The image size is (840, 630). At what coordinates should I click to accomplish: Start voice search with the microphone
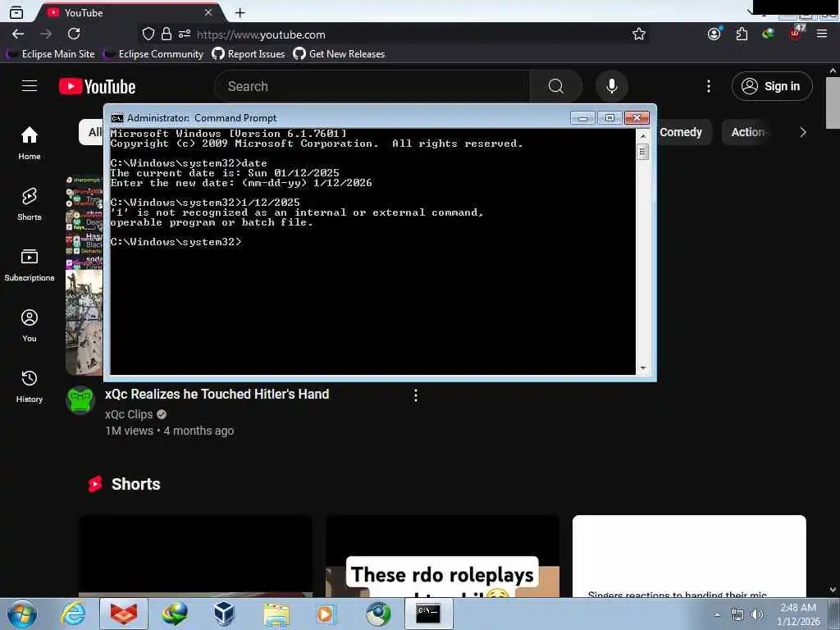click(x=611, y=86)
